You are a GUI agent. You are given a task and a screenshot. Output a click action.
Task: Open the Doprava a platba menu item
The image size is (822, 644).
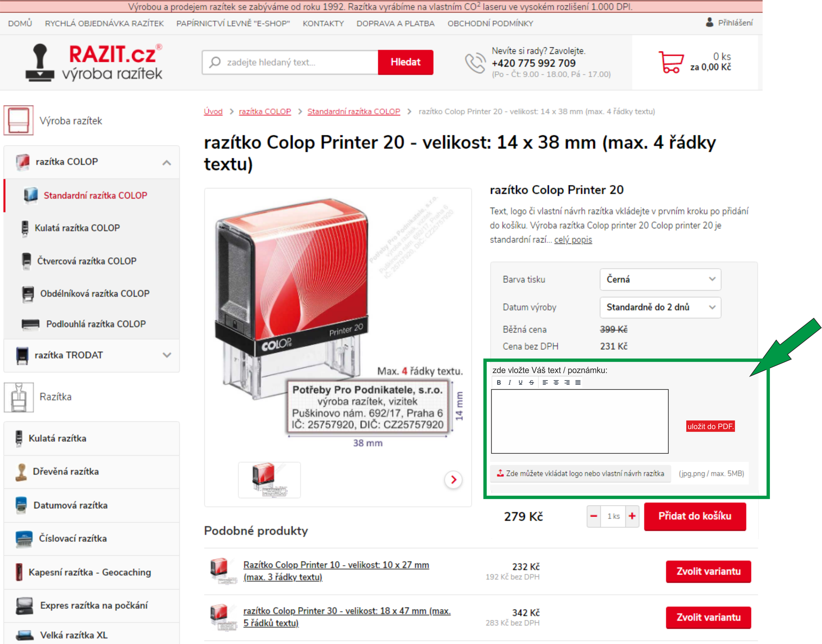[x=395, y=23]
